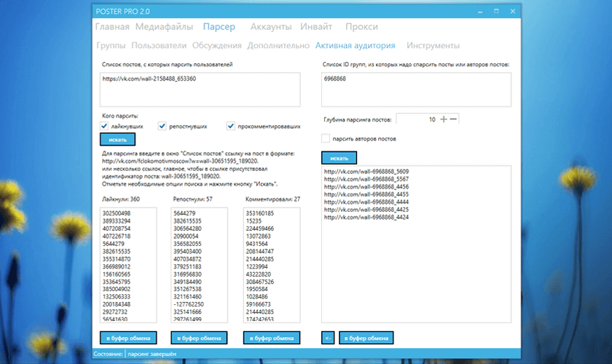Switch to Пользователи sub-tab

pos(159,45)
